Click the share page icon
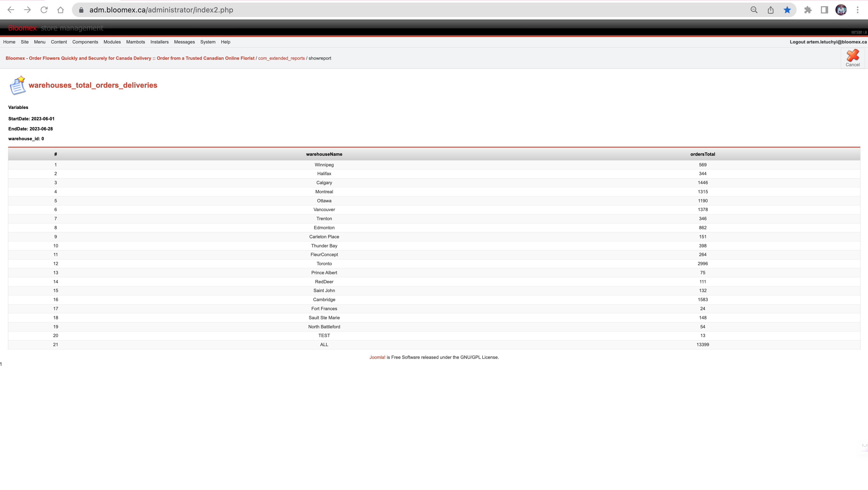Screen dimensions: 868x490 771,10
